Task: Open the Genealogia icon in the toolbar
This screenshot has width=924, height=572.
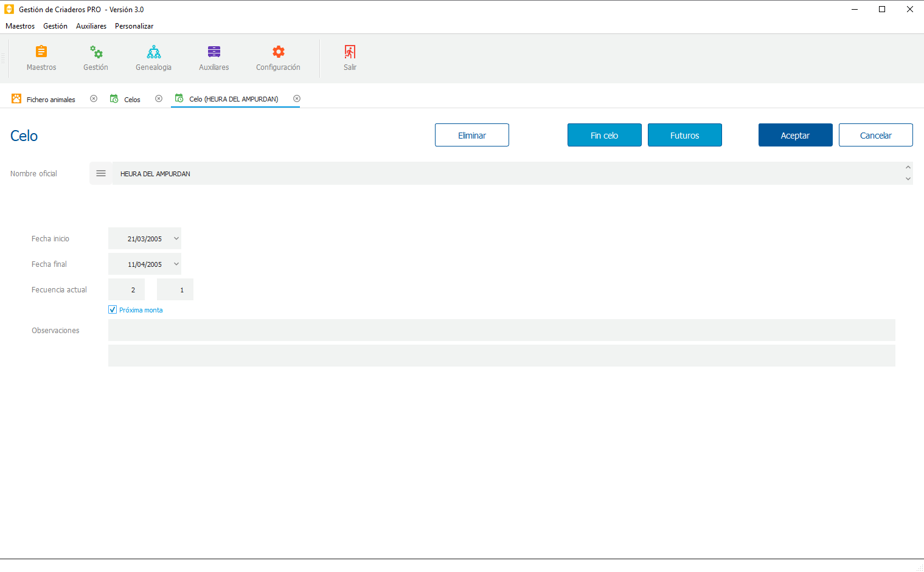Action: coord(153,58)
